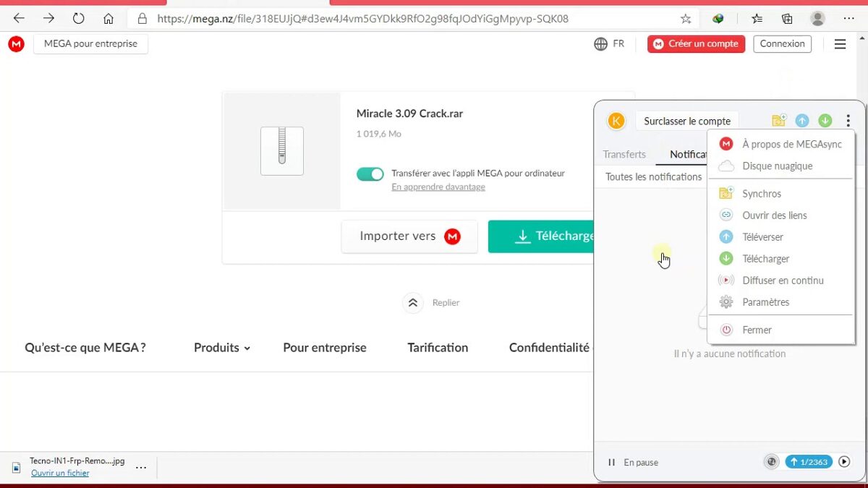Viewport: 868px width, 488px height.
Task: Click the MEGA logo in the page header
Action: [16, 44]
